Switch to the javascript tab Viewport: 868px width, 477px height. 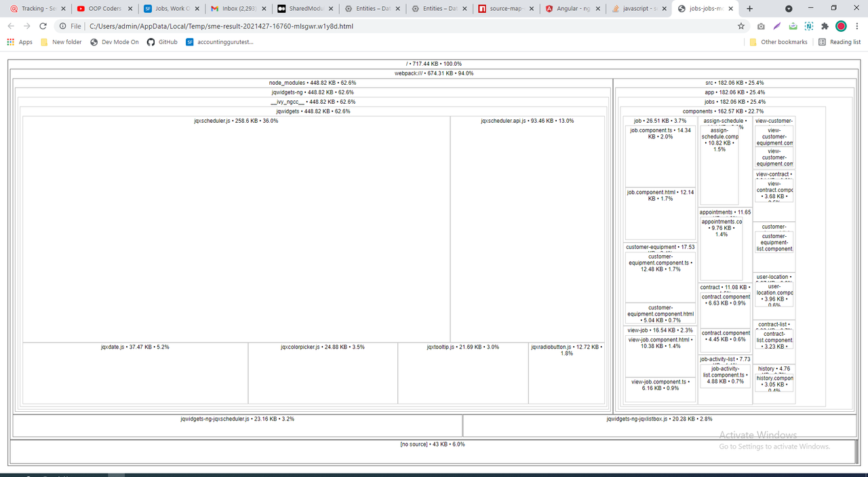click(639, 9)
